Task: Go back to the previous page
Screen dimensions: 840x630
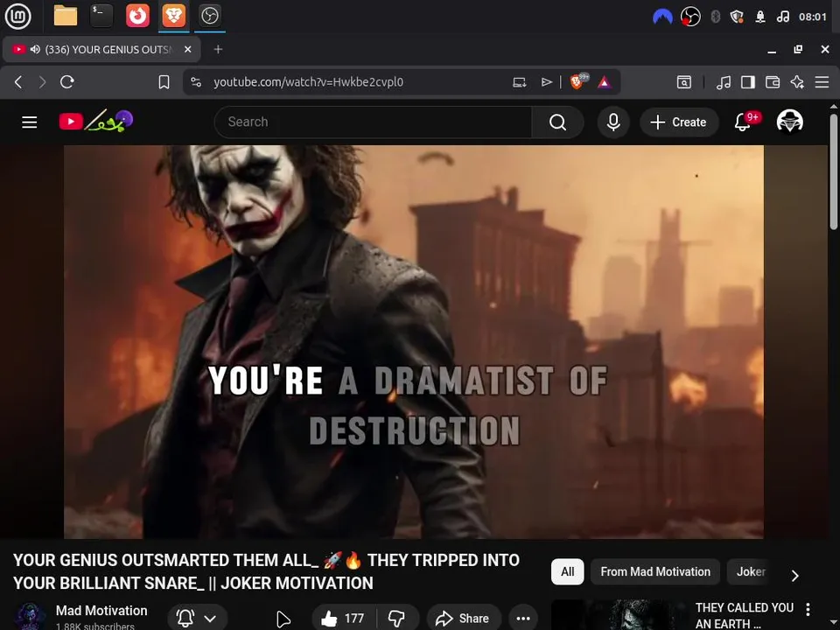Action: (18, 82)
